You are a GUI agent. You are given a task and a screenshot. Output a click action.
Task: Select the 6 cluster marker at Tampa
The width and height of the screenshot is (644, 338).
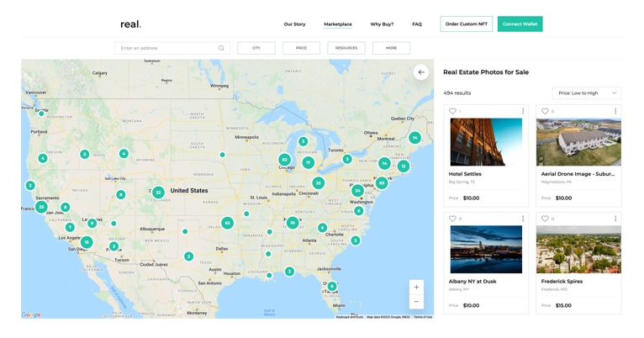coord(332,286)
